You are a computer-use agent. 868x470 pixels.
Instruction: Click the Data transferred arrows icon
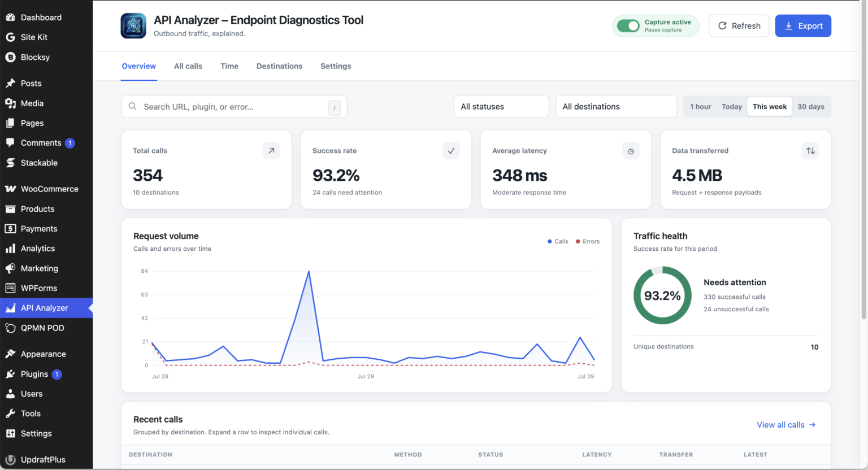pos(810,151)
